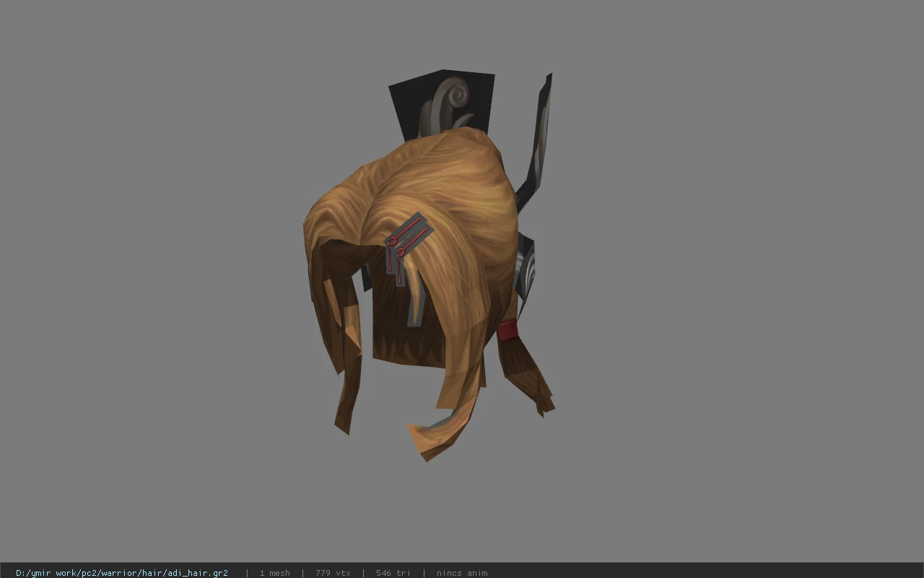Screen dimensions: 924x578
Task: Click the '1 mesh' status entry
Action: point(275,573)
